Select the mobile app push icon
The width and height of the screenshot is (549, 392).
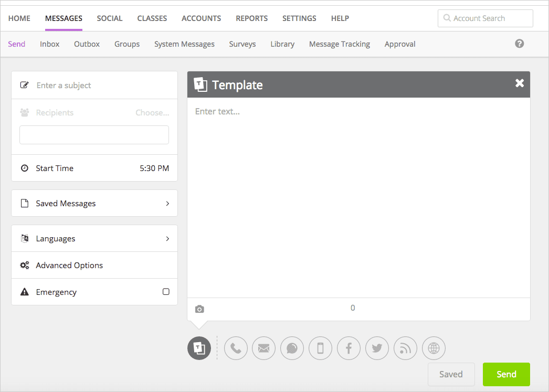[x=321, y=348]
